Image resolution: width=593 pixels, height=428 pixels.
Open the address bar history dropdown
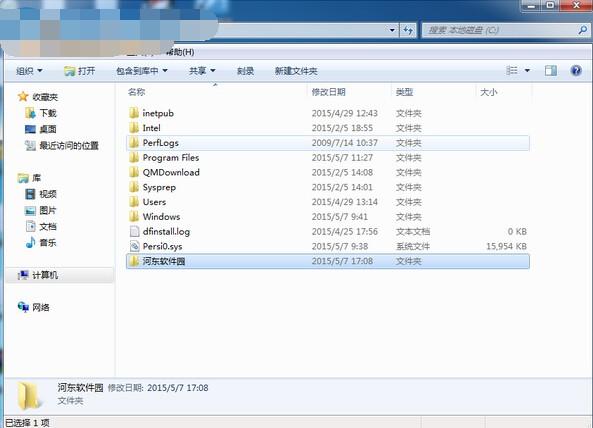[x=392, y=30]
